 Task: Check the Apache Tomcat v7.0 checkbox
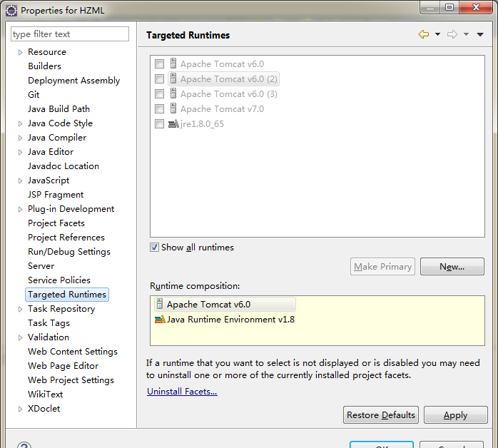tap(159, 109)
